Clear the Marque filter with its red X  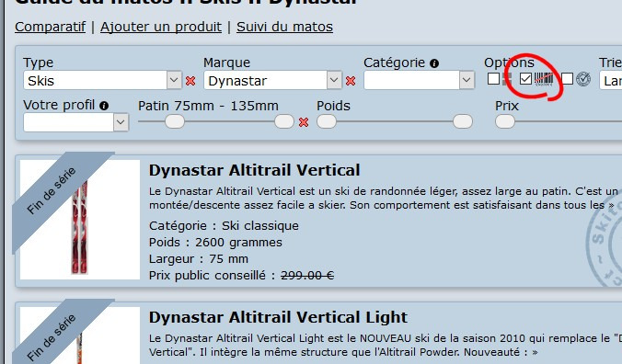click(x=351, y=81)
